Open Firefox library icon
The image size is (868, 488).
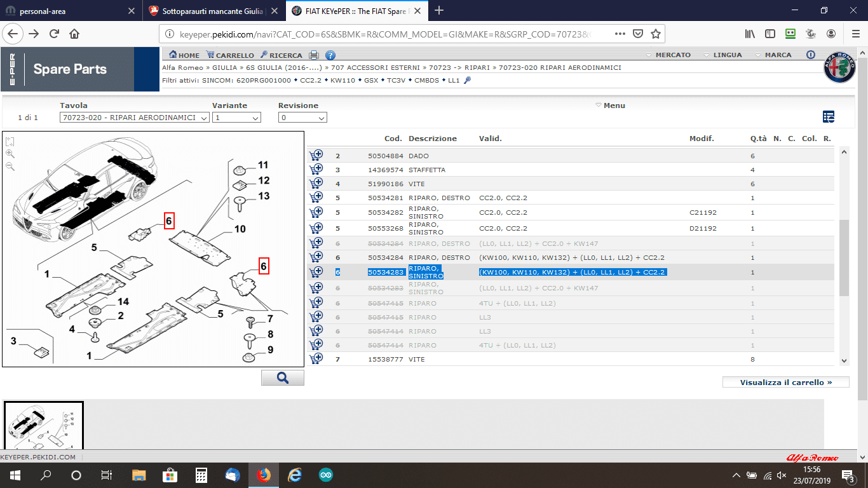point(750,34)
